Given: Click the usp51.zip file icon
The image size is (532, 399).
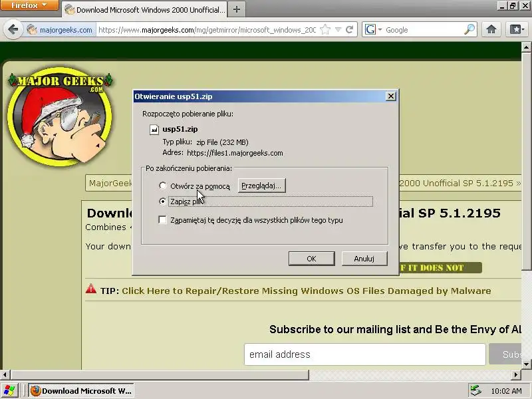Looking at the screenshot, I should tap(154, 129).
